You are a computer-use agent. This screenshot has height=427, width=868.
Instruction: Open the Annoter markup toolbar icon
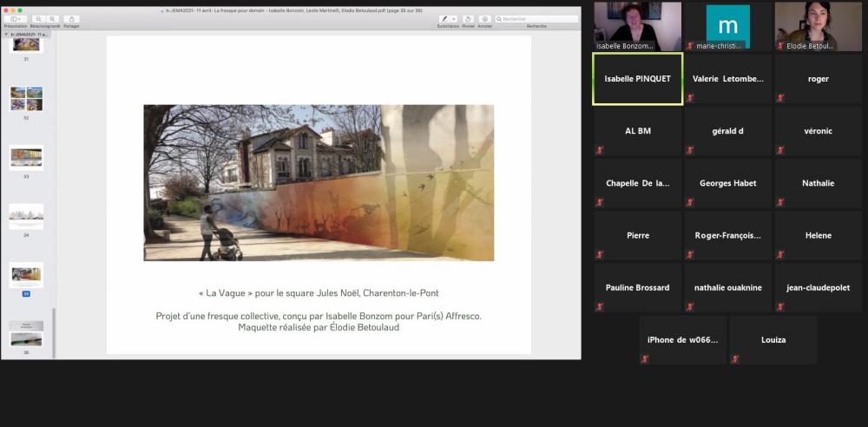point(485,18)
